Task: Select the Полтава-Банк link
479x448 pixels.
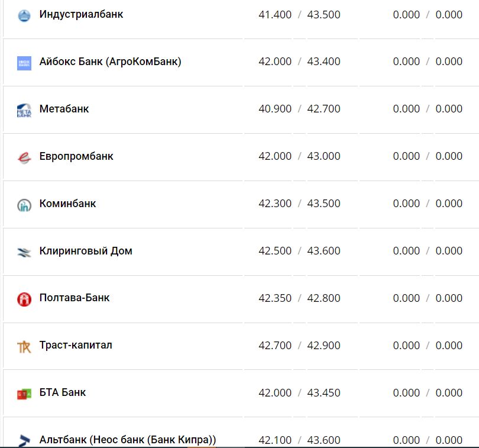Action: tap(75, 298)
